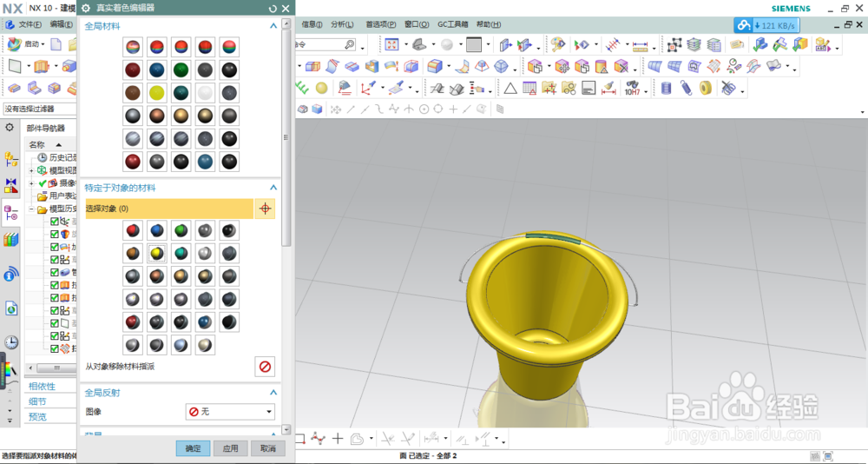868x464 pixels.
Task: Select the triangle outline toolbar icon
Action: click(510, 88)
